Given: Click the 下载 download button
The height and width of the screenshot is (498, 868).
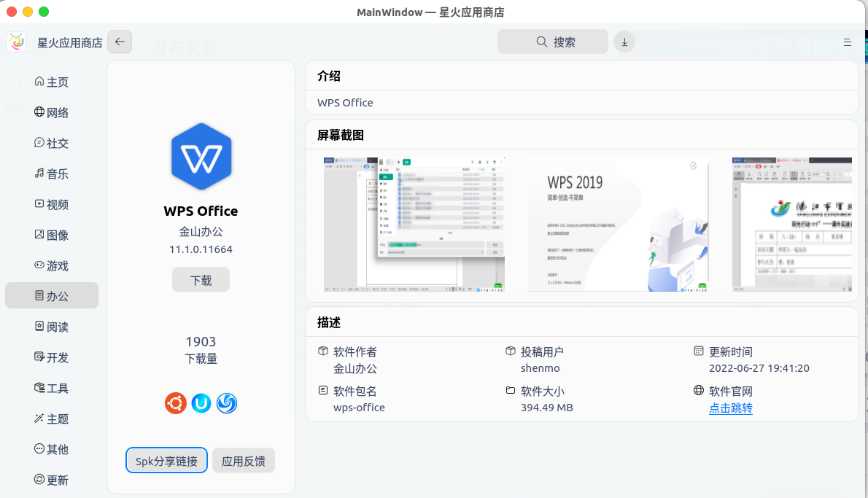Looking at the screenshot, I should (x=201, y=280).
